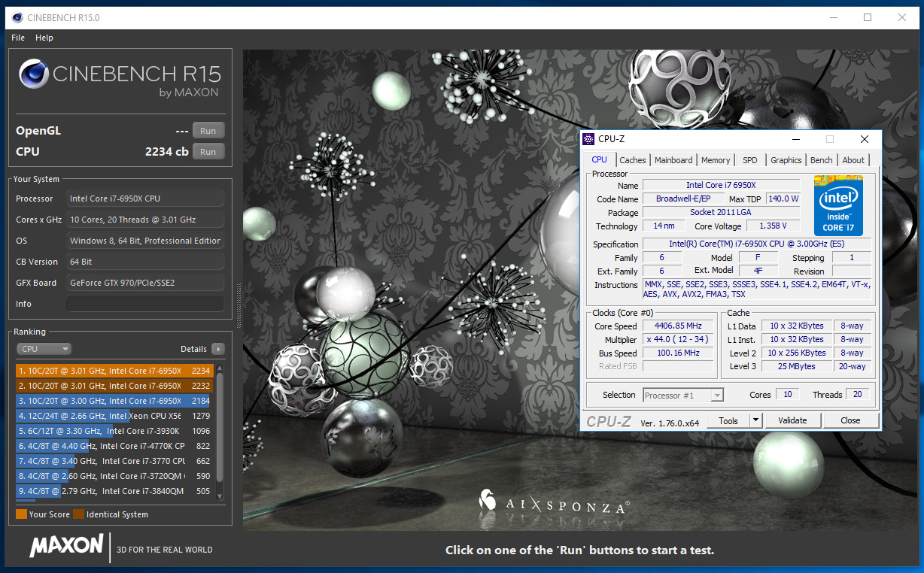The width and height of the screenshot is (924, 573).
Task: Click the ranking scrollbar up arrow
Action: coord(220,368)
